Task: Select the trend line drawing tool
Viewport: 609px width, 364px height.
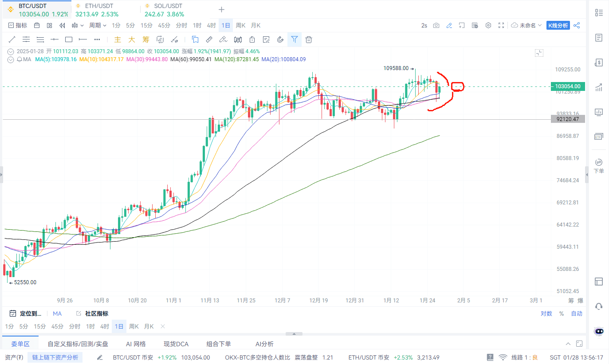Action: (12, 39)
